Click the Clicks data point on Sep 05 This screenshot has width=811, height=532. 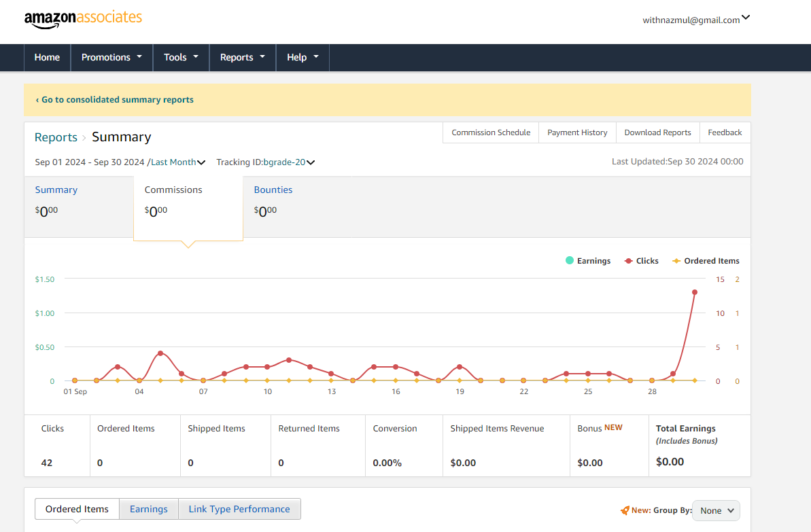(160, 353)
